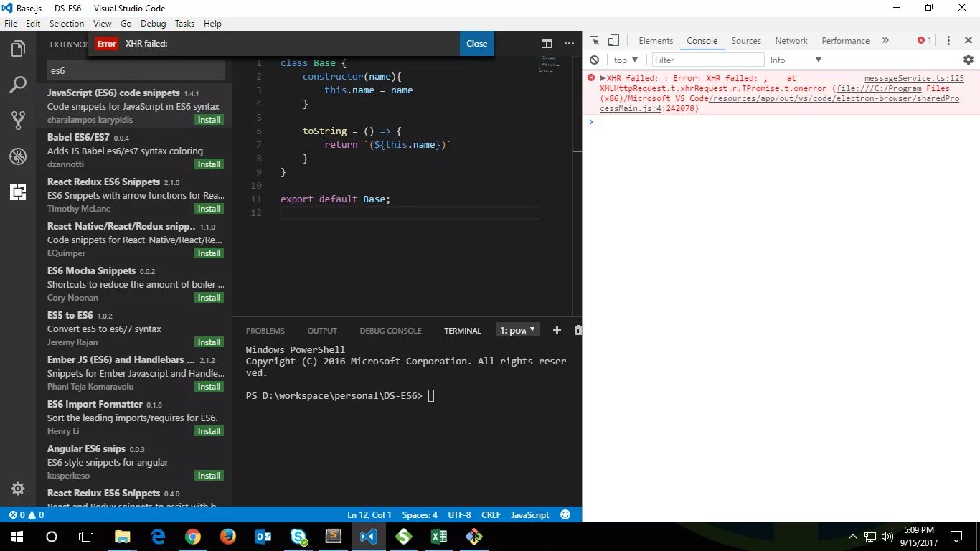Open the View menu
The image size is (980, 551).
(x=103, y=24)
